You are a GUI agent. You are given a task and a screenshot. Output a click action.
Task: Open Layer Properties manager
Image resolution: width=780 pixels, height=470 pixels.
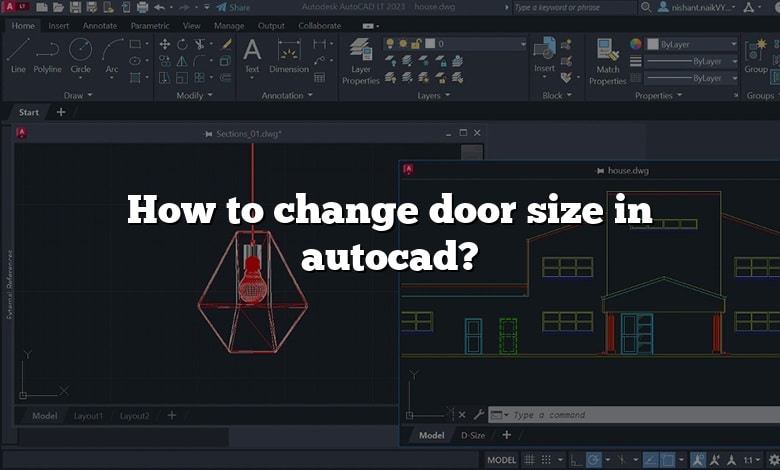click(x=361, y=61)
